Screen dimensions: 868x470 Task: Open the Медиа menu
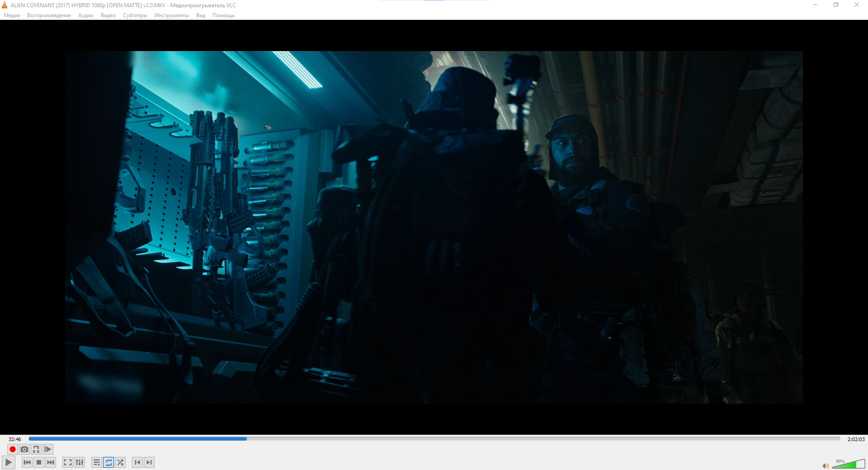(x=12, y=15)
